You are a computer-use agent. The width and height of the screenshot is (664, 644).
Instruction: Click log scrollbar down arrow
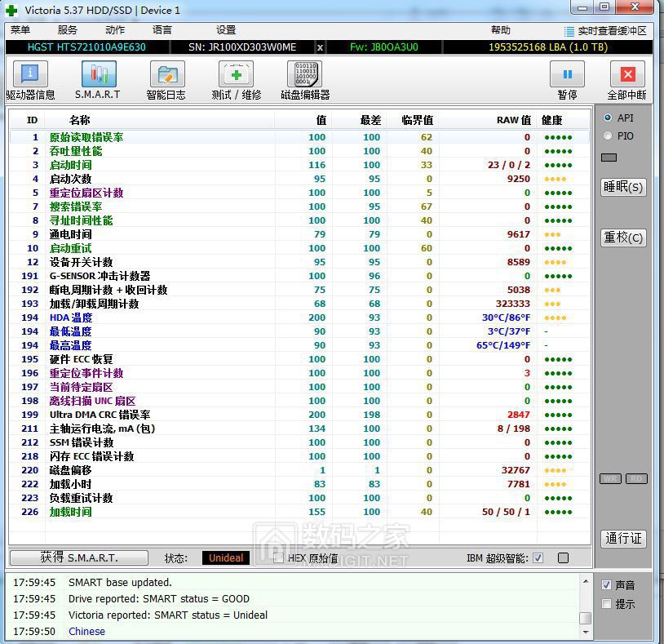pos(585,632)
